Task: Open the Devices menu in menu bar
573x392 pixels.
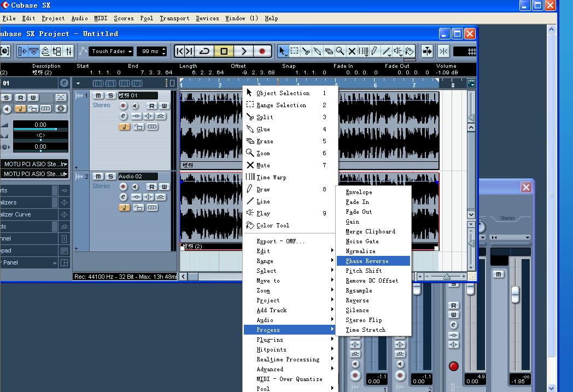Action: coord(207,18)
